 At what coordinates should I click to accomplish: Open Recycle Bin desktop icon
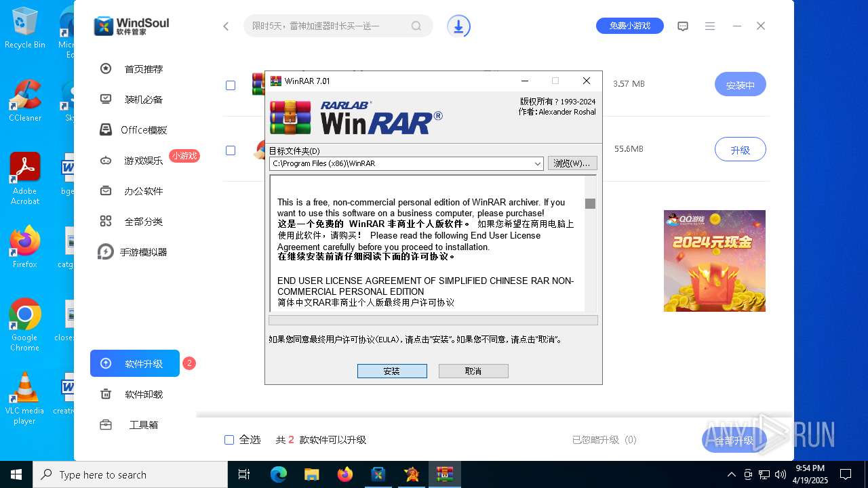[x=25, y=28]
